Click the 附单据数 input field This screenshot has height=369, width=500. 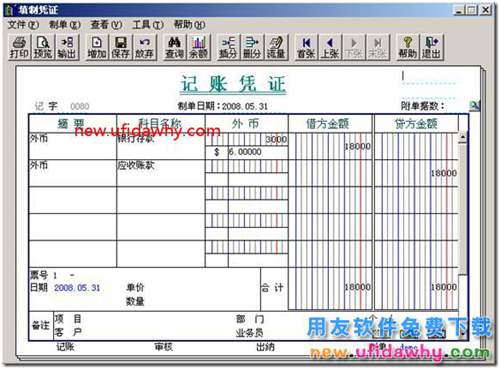point(456,106)
